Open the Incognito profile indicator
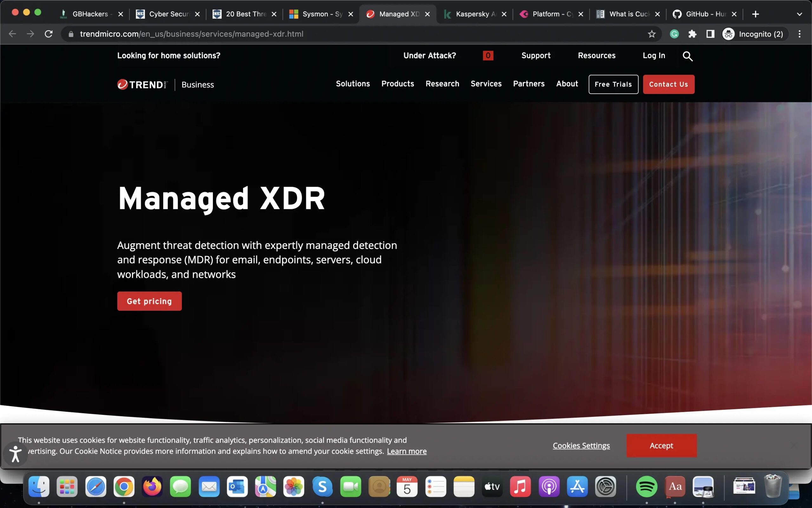 click(753, 34)
